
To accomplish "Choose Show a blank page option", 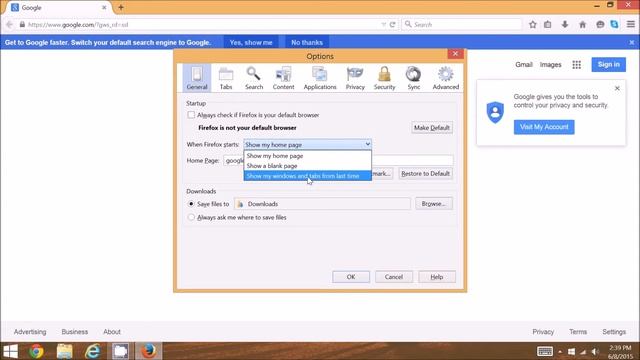I will (307, 166).
